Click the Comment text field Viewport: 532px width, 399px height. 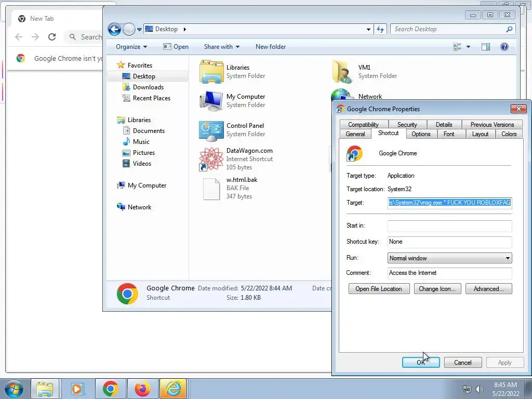tap(449, 273)
